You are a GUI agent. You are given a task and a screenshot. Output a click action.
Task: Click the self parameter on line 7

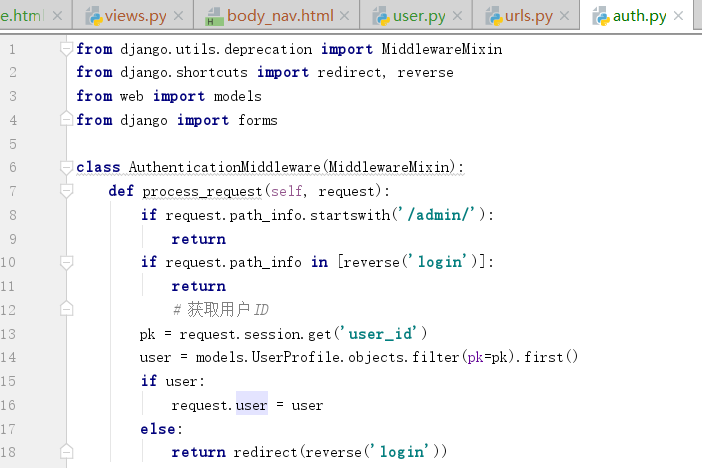pos(287,191)
